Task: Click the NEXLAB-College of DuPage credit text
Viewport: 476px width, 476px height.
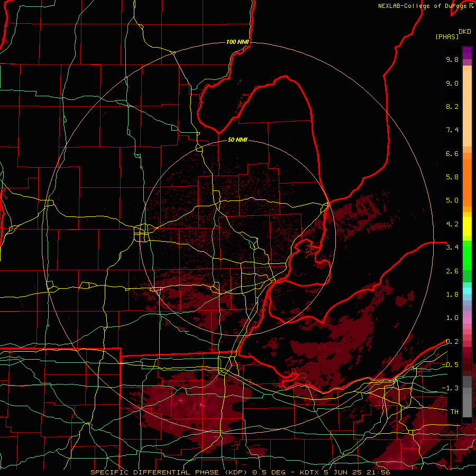Action: click(x=423, y=6)
